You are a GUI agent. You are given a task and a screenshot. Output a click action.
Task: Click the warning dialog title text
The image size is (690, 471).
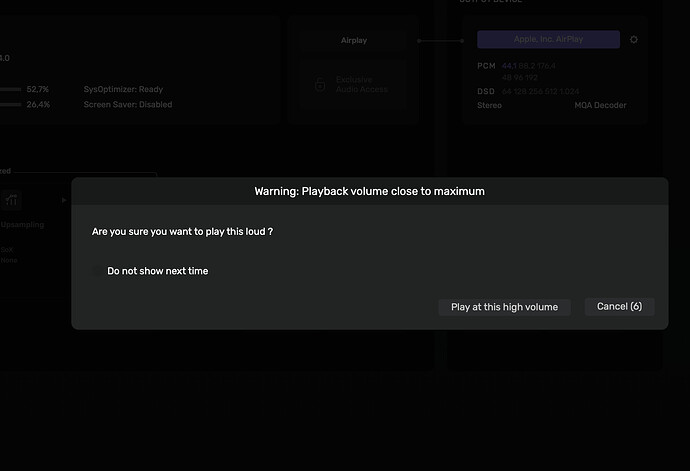pos(370,191)
